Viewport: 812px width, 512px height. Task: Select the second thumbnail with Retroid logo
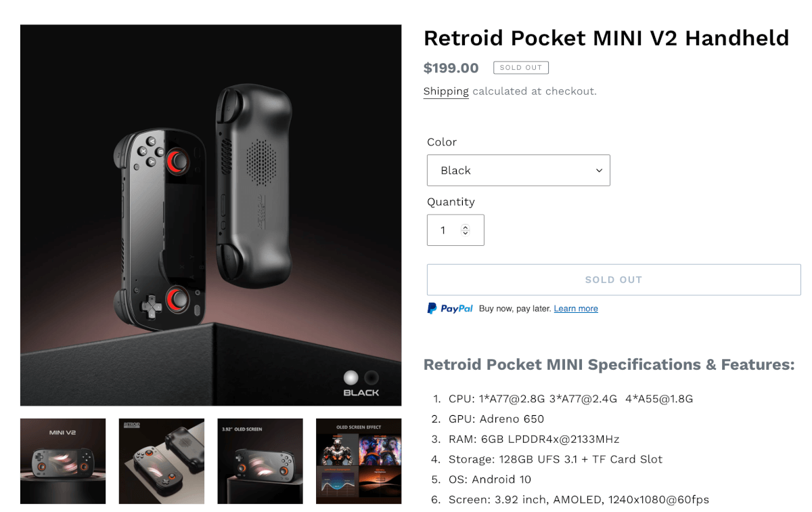coord(162,461)
